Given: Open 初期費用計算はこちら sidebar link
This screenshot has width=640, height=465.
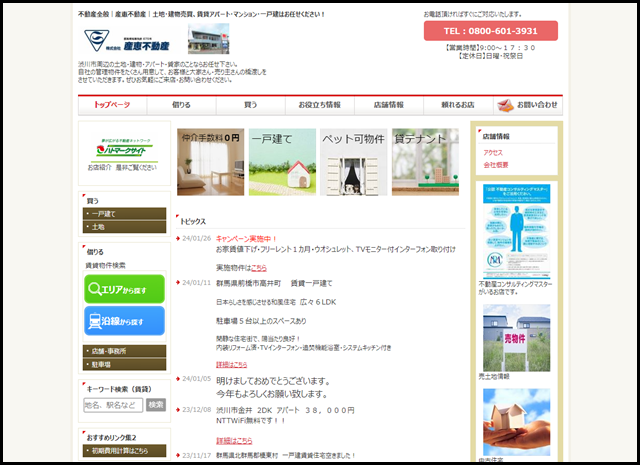Looking at the screenshot, I should [x=124, y=451].
